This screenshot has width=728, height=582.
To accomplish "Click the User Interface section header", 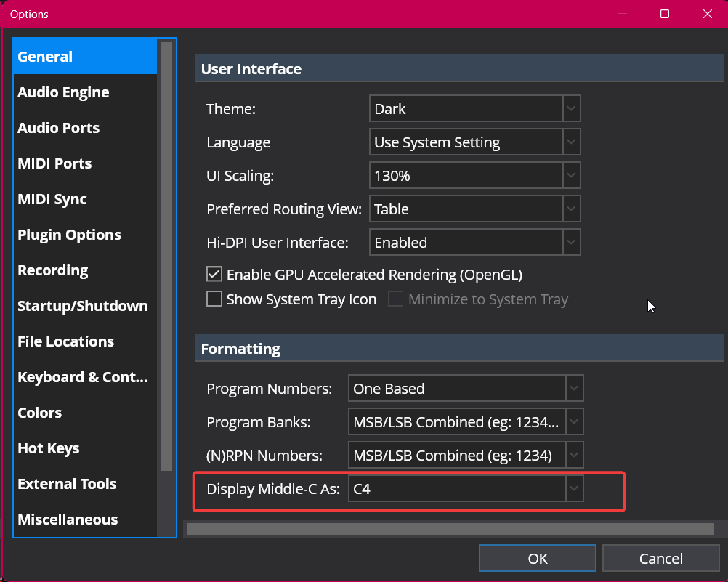I will [459, 69].
